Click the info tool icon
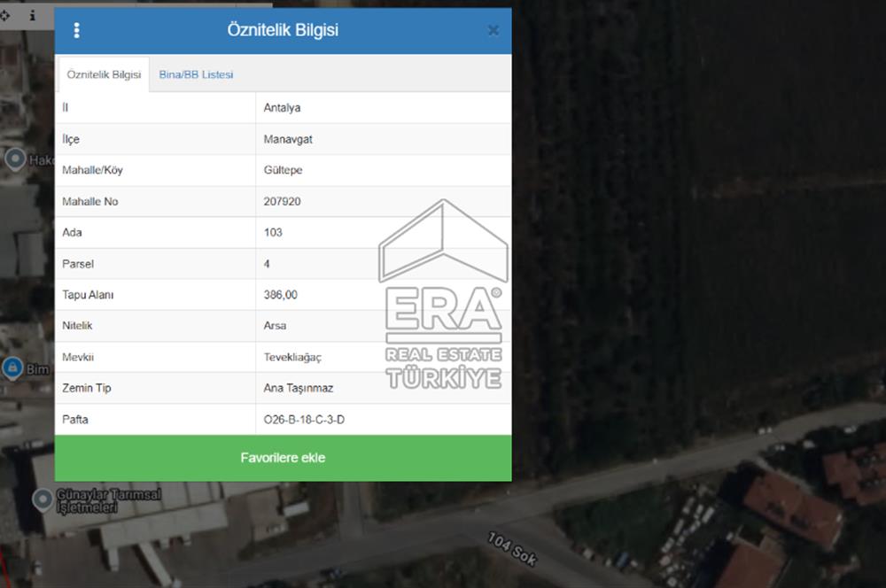 33,15
